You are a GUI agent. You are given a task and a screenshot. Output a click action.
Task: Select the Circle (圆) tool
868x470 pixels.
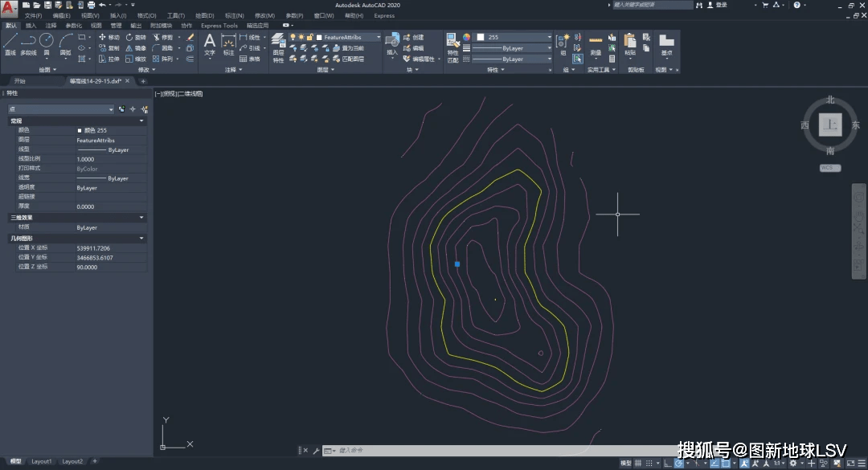47,44
